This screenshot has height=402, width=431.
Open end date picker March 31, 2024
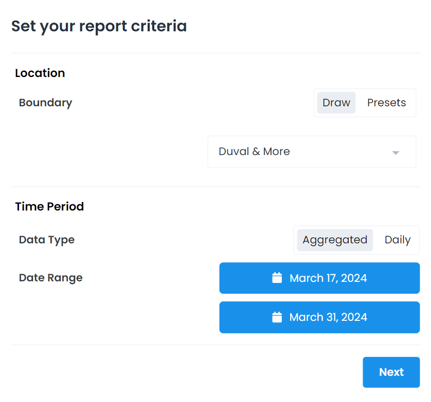(319, 317)
